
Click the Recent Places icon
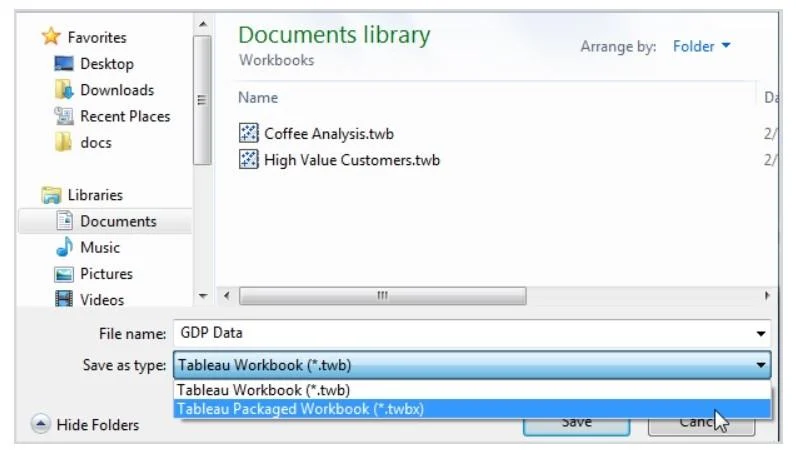pyautogui.click(x=64, y=116)
